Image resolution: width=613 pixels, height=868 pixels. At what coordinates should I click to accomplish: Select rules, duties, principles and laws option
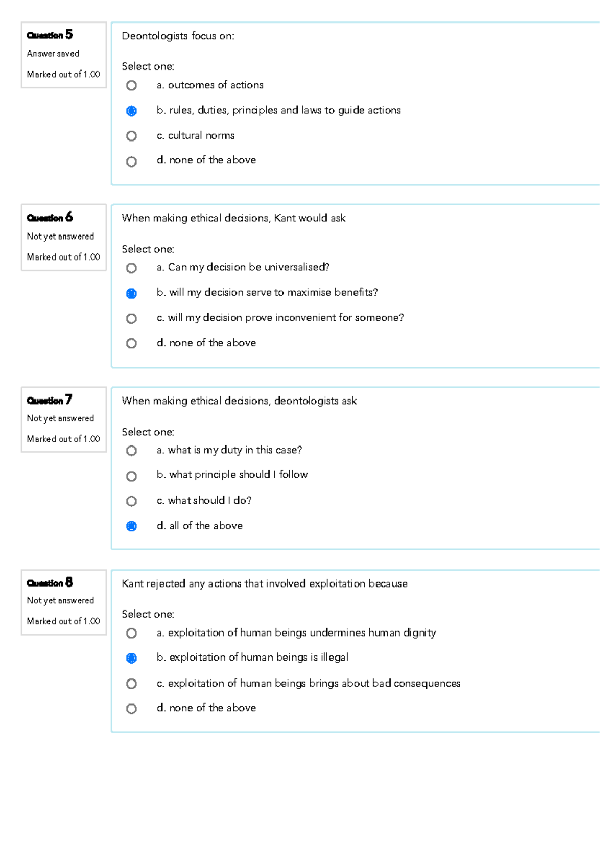pos(132,111)
